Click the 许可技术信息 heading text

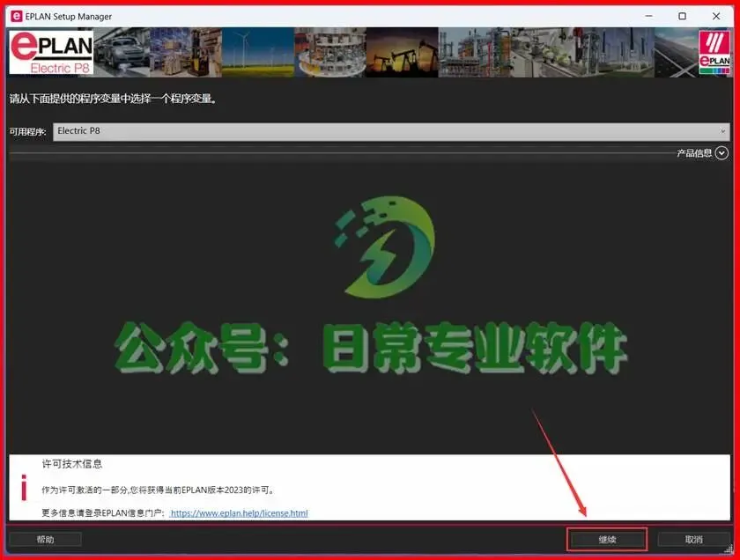coord(71,464)
